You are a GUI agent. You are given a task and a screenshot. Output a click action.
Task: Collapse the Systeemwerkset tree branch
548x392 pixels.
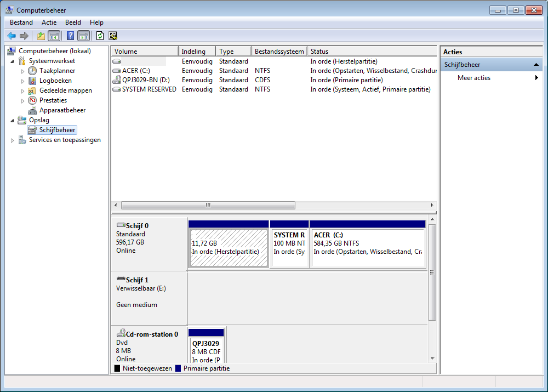click(x=13, y=61)
